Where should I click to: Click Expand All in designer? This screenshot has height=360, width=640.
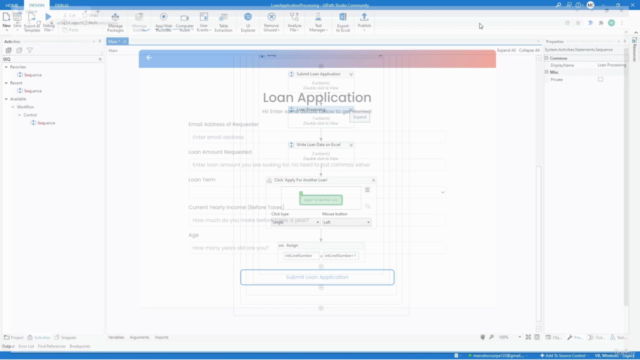(x=506, y=50)
